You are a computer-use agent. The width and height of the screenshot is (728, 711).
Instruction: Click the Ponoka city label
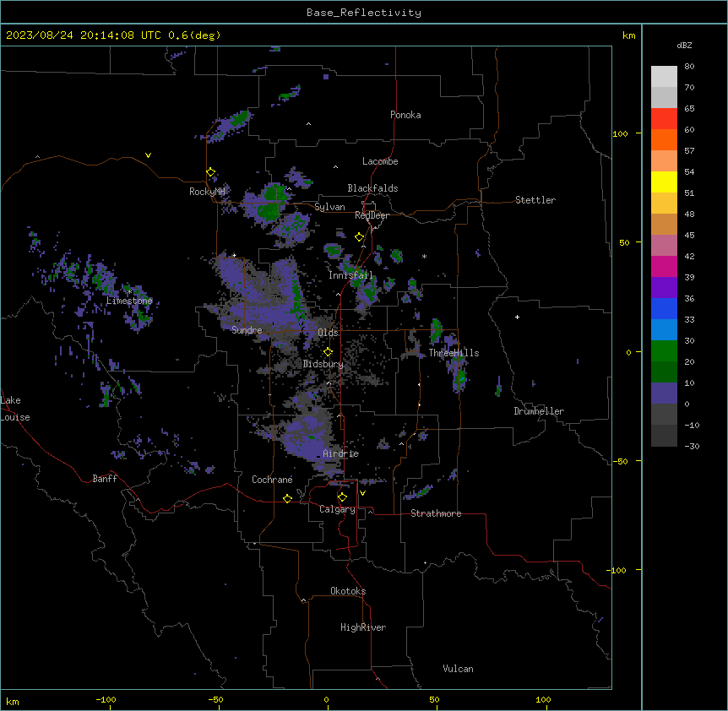pos(405,115)
